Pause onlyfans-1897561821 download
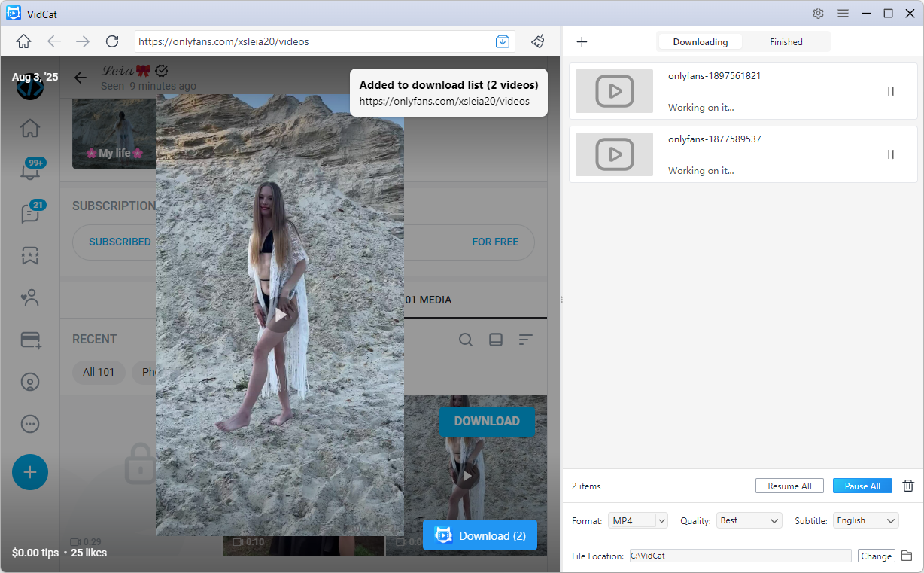Screen dimensions: 924x573 891,91
